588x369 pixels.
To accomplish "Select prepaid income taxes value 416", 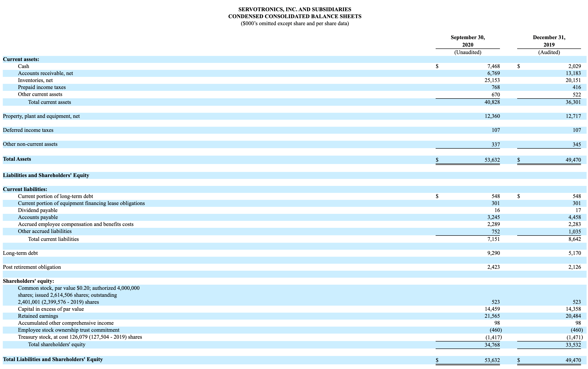I will pos(577,87).
